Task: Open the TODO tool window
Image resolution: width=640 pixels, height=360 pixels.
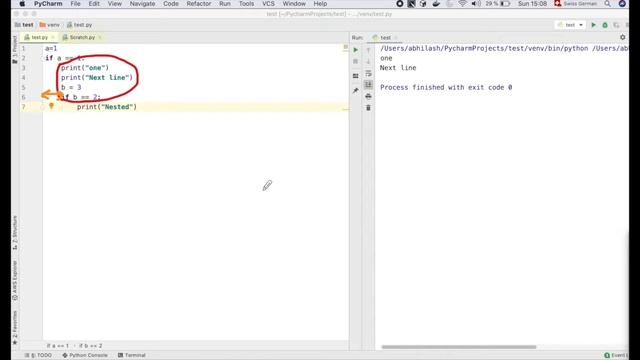Action: 38,355
